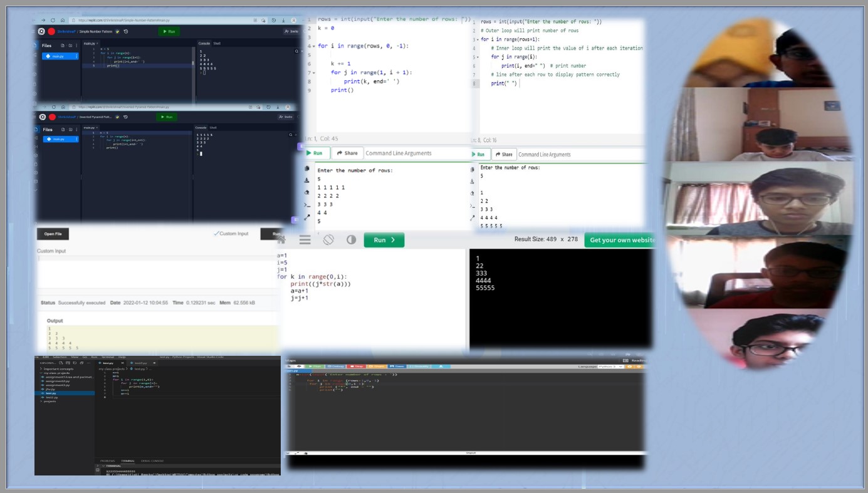
Task: Select test.py in VS Code Explorer tree
Action: (51, 393)
